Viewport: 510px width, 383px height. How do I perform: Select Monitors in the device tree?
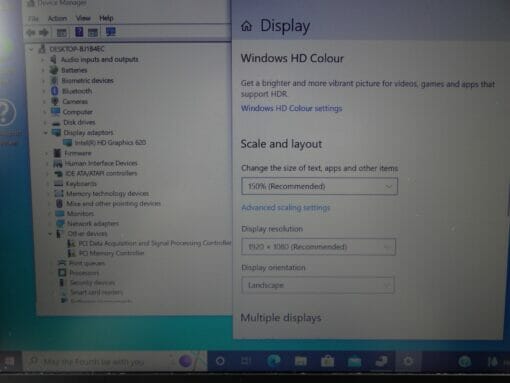click(80, 214)
